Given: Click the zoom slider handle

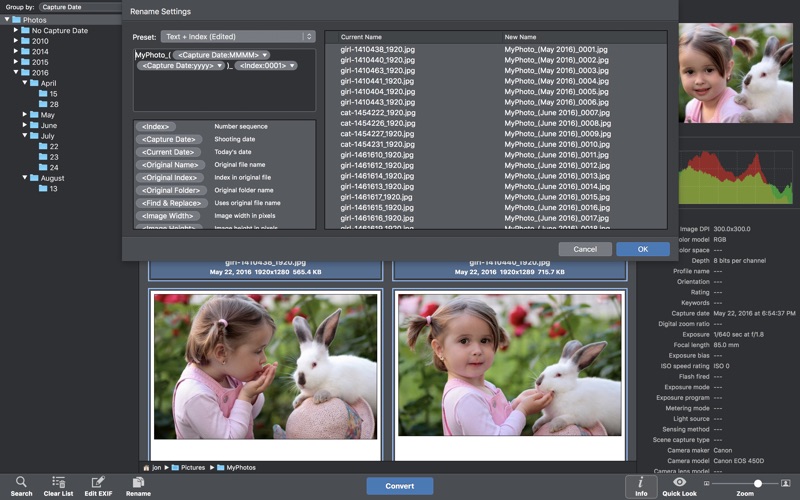Looking at the screenshot, I should [x=758, y=483].
